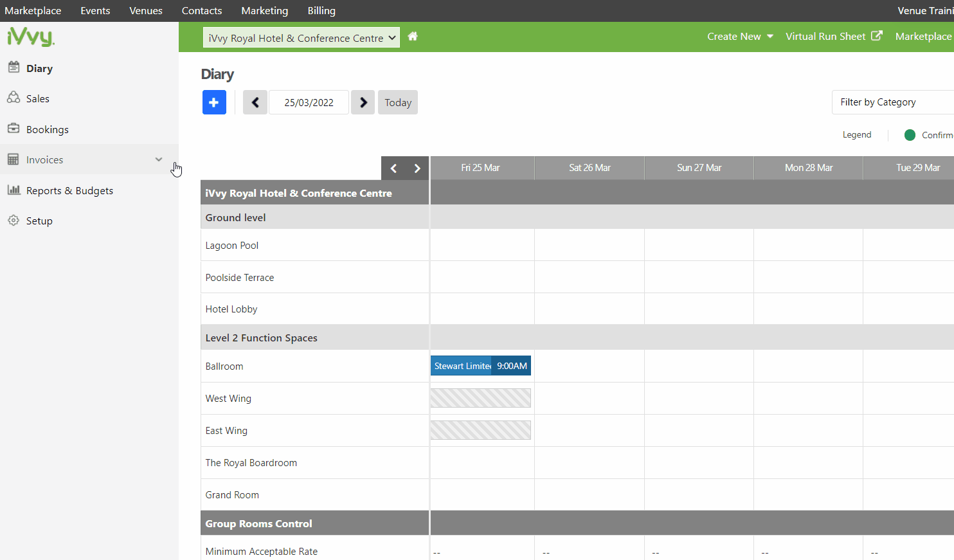This screenshot has height=560, width=954.
Task: Click the Invoices calculator icon
Action: [x=14, y=159]
